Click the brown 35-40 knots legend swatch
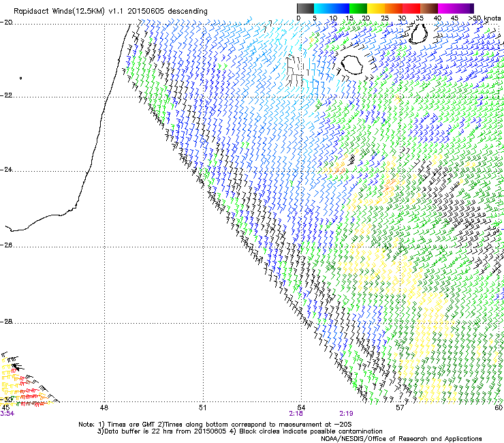 tap(429, 8)
